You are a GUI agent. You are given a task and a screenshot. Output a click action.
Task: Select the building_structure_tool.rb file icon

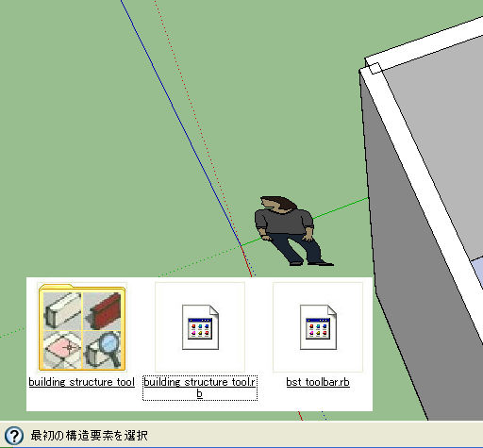tap(200, 327)
